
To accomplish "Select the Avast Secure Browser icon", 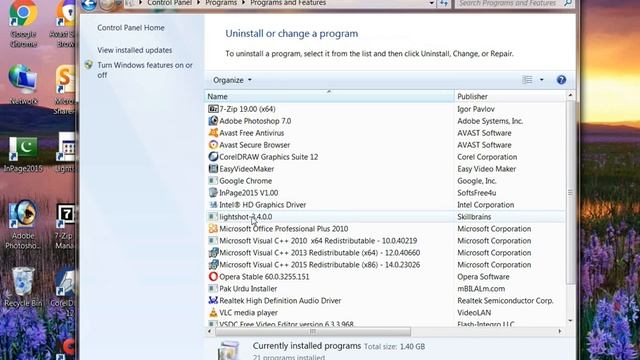I will pyautogui.click(x=213, y=145).
